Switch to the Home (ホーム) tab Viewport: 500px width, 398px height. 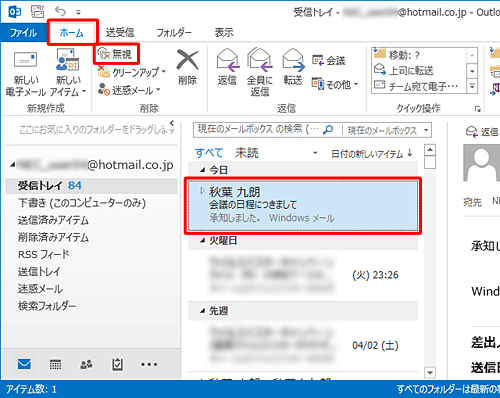(72, 33)
